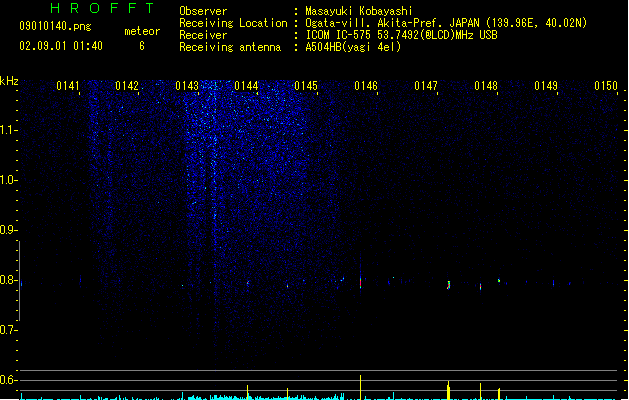Select the filename 09010140.png
This screenshot has width=629, height=400.
pyautogui.click(x=55, y=26)
